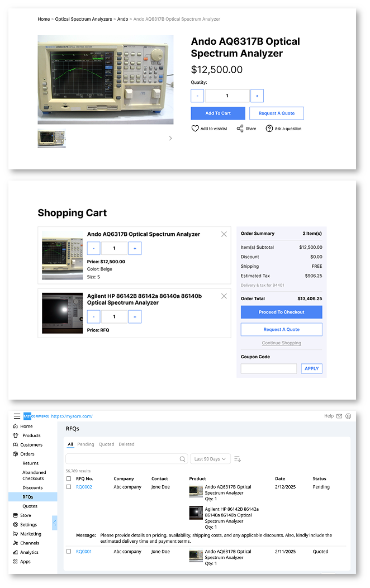
Task: Click the mysore.com store URL
Action: pos(72,416)
